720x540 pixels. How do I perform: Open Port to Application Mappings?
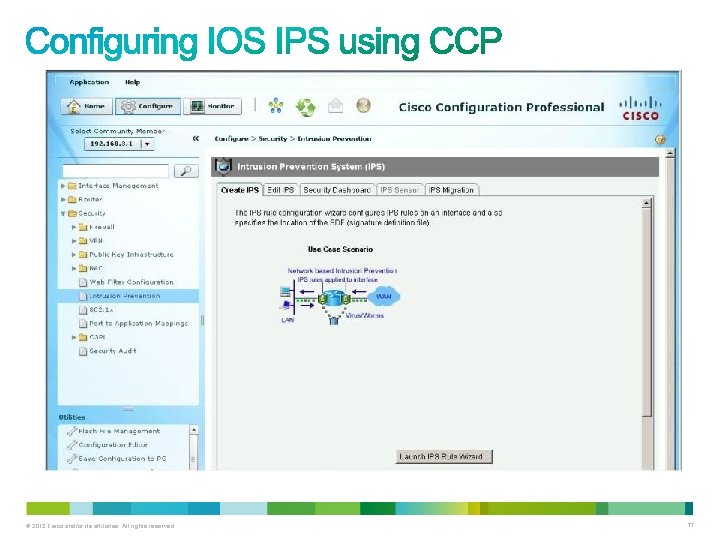click(x=139, y=324)
